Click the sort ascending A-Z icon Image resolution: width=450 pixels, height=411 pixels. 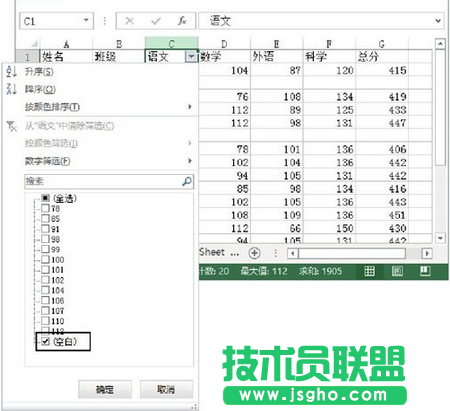tap(12, 71)
